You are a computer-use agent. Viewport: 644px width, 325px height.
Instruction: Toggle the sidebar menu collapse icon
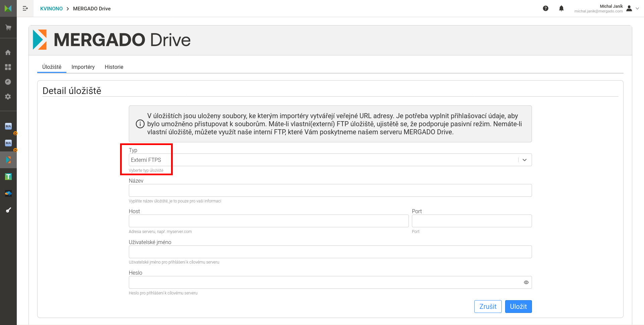point(25,8)
